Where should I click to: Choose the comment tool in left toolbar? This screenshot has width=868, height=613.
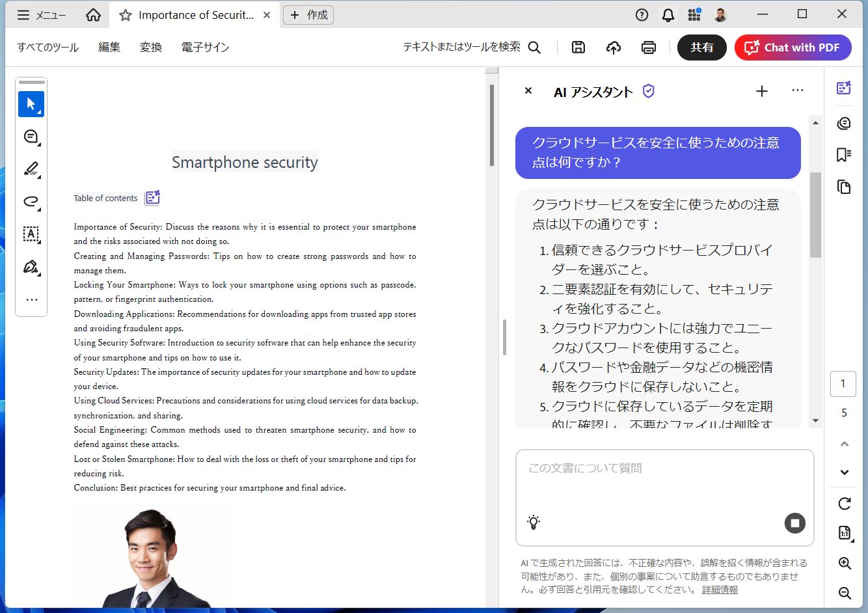coord(31,137)
